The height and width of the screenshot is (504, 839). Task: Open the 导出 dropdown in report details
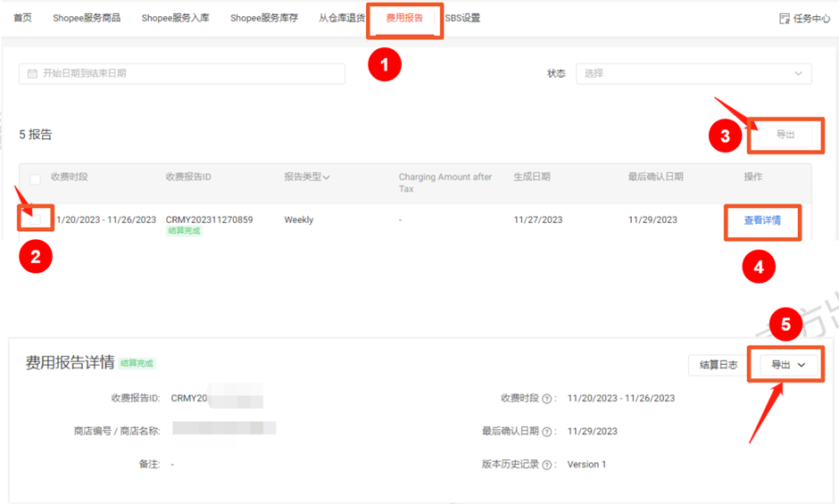(788, 365)
